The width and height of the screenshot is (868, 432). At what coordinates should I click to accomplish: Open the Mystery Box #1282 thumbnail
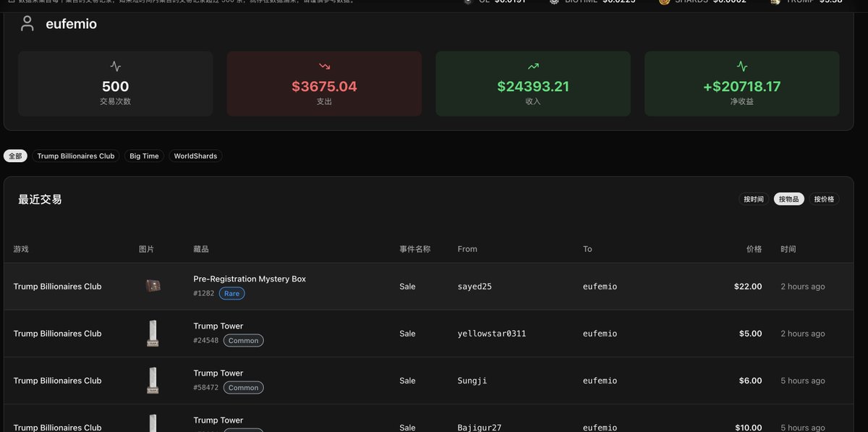[153, 286]
